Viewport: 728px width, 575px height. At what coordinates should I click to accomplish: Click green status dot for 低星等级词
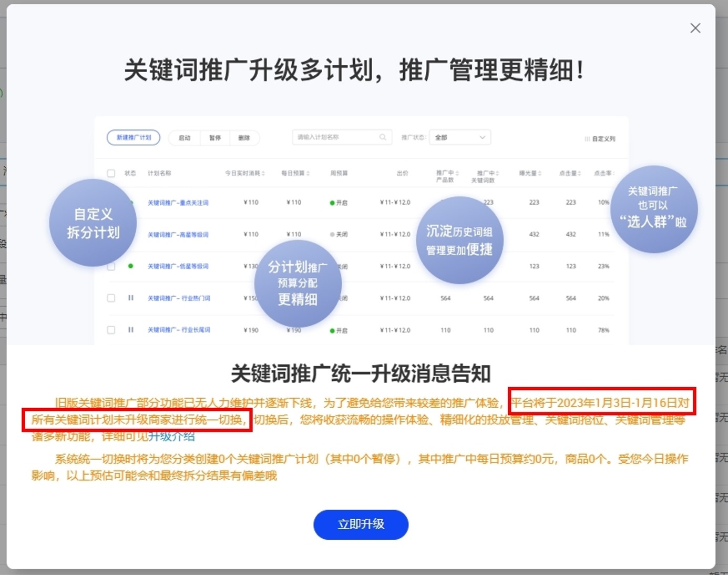point(131,266)
